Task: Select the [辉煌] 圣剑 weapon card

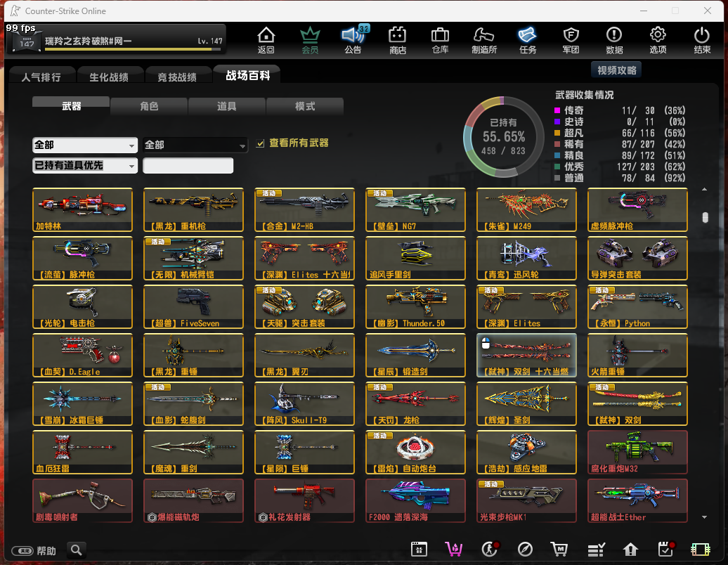Action: pyautogui.click(x=526, y=403)
